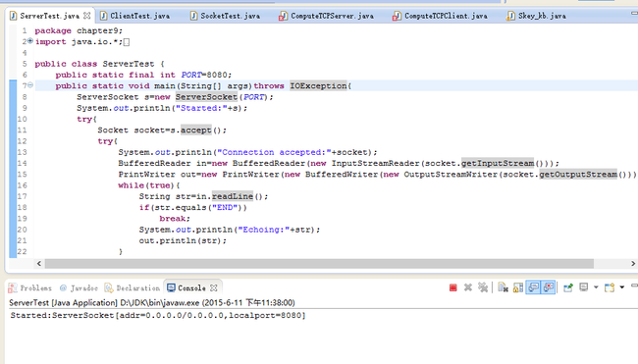Toggle show console on standard output change
Viewport: 638px width, 364px height.
[x=533, y=287]
